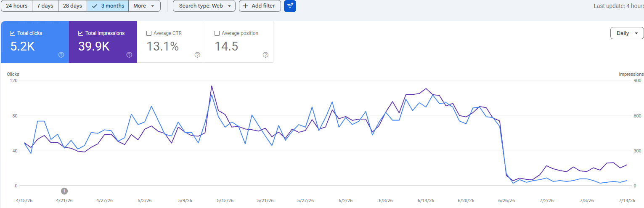
Task: Click the checkmark icon beside 3 months
Action: 95,6
